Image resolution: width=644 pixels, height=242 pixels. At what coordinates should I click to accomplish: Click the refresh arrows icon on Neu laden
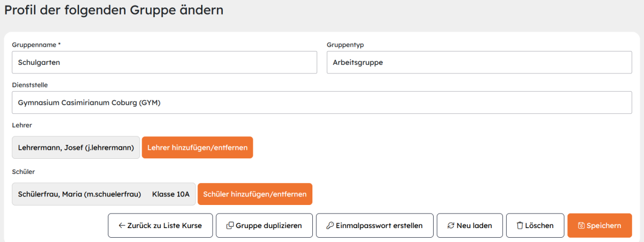451,226
